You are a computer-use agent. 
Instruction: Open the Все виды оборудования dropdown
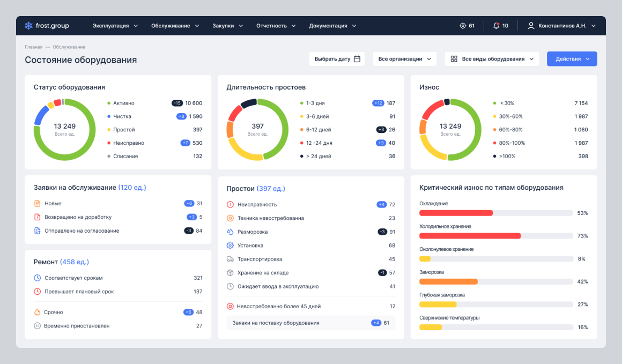pos(492,59)
